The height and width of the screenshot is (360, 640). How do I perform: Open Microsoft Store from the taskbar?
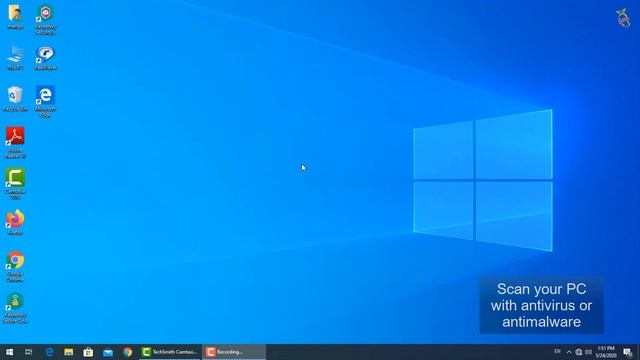pos(88,352)
